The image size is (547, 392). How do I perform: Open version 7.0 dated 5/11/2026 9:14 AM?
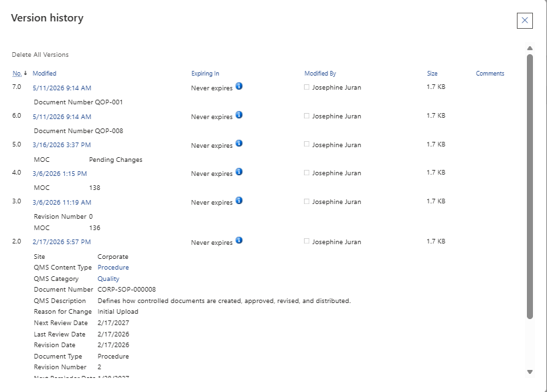tap(62, 88)
